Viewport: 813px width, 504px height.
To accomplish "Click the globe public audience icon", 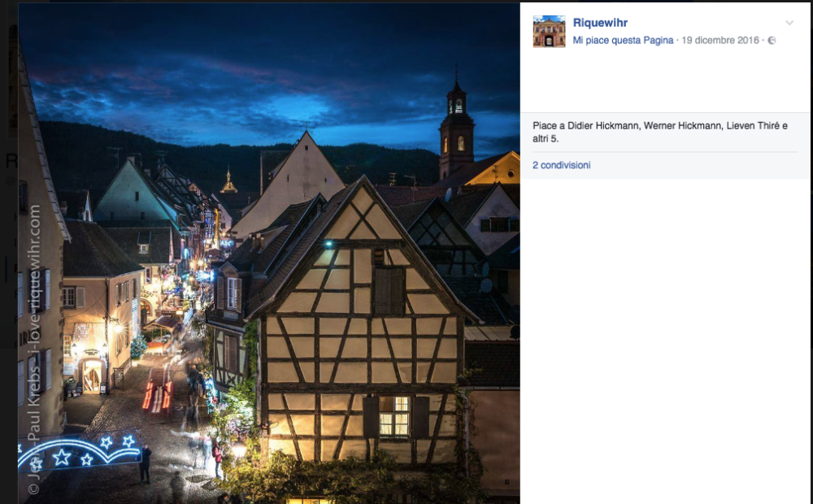I will coord(772,41).
